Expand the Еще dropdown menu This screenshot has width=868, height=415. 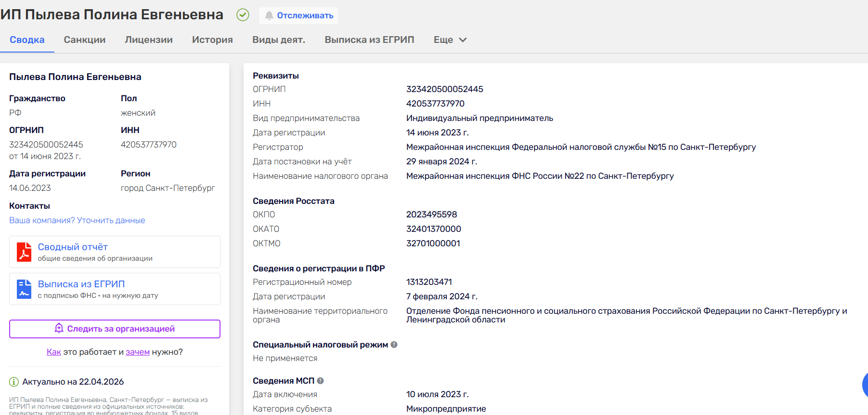450,40
